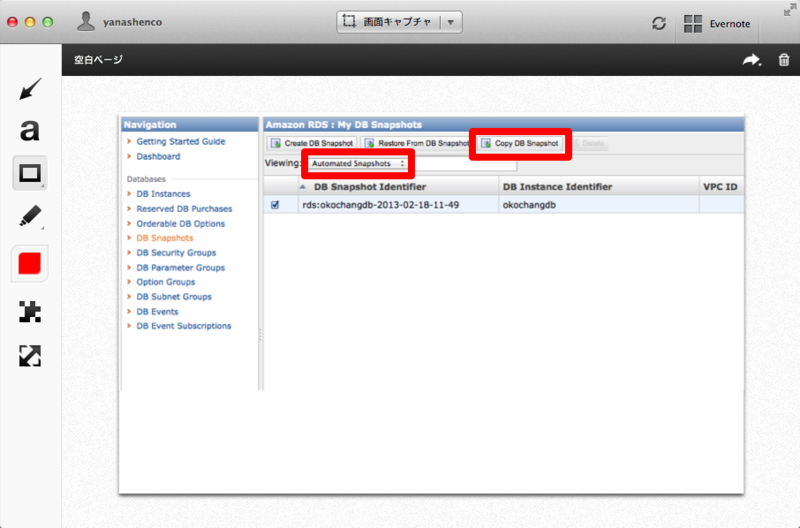Click Restore From DB Snapshot button
Viewport: 800px width, 528px height.
pos(416,143)
